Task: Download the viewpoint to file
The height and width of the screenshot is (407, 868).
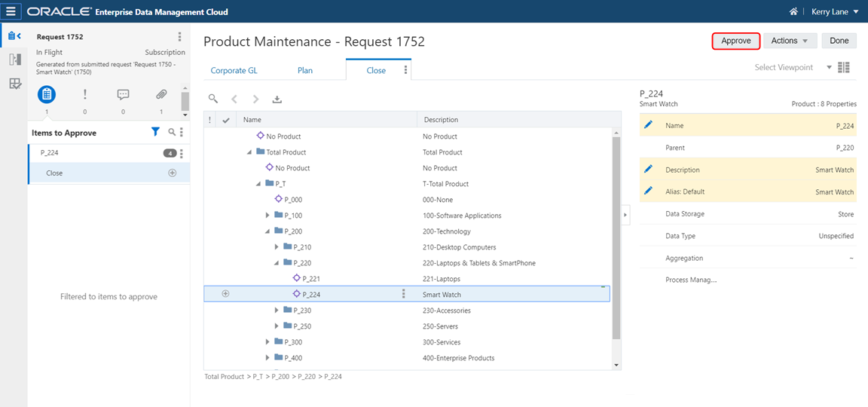Action: [x=277, y=99]
